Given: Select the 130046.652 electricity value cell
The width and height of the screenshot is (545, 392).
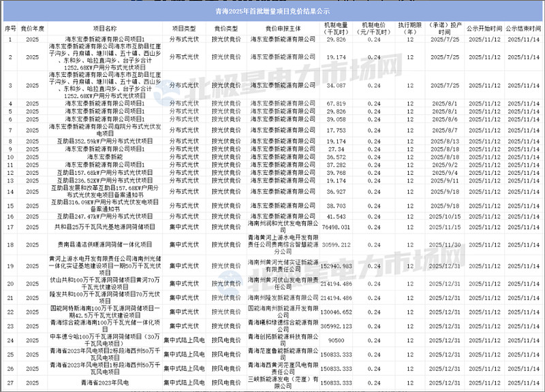Looking at the screenshot, I should click(336, 312).
